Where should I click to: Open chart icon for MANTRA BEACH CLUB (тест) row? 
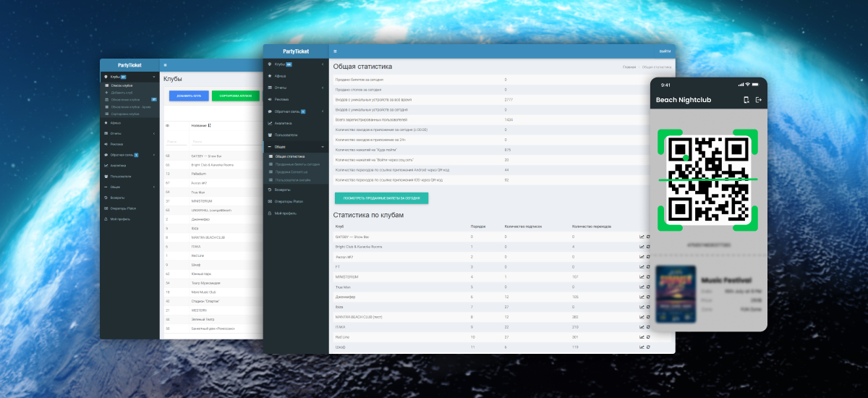(642, 317)
